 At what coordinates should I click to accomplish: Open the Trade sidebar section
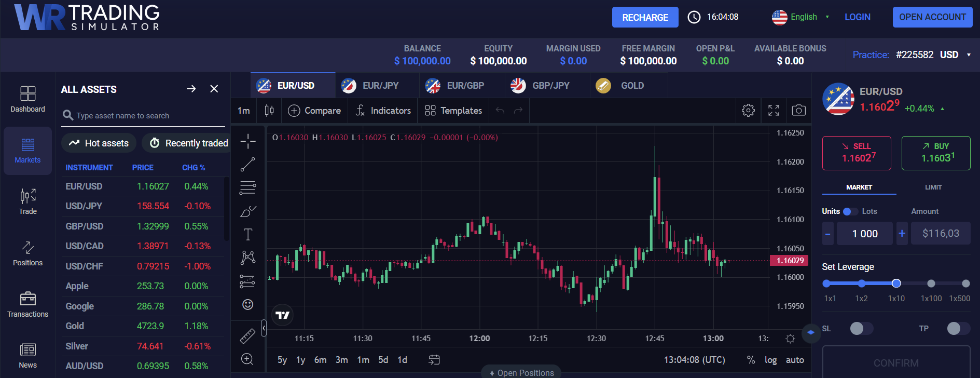pos(27,201)
